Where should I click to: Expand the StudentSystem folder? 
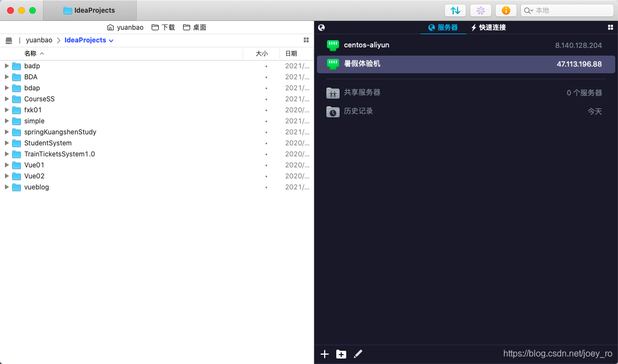[x=7, y=143]
